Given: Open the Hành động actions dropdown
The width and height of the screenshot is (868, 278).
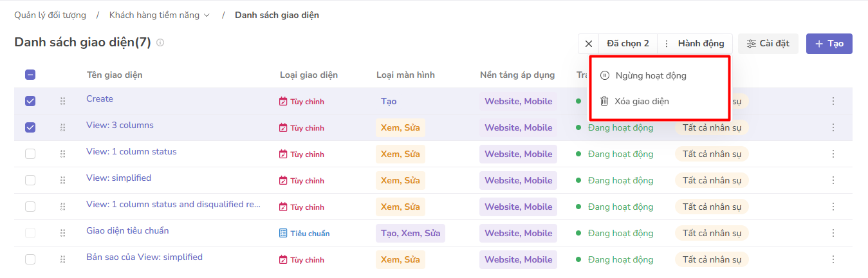Looking at the screenshot, I should click(694, 44).
